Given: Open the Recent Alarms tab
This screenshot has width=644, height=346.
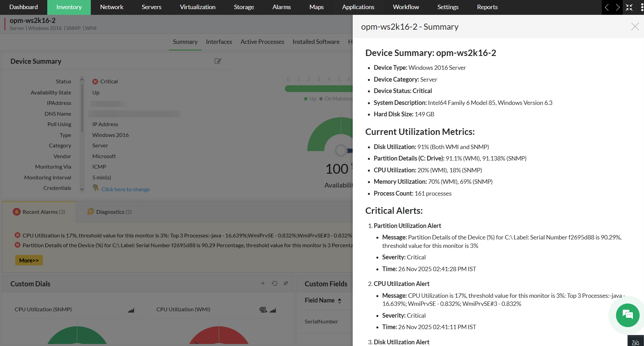Looking at the screenshot, I should [39, 212].
